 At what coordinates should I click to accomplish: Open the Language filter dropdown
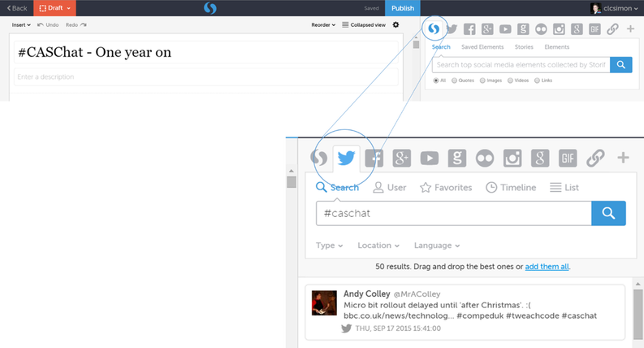coord(436,246)
